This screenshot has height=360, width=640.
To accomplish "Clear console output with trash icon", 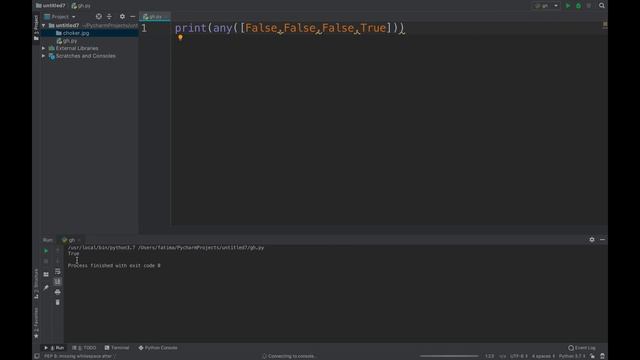I will coord(58,302).
